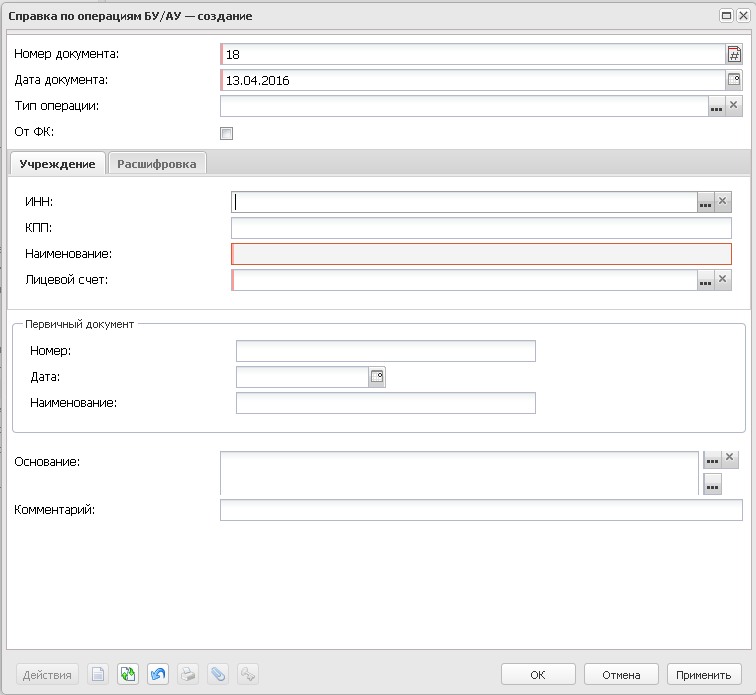The height and width of the screenshot is (695, 756).
Task: Click the refresh document icon in bottom toolbar
Action: (x=128, y=674)
